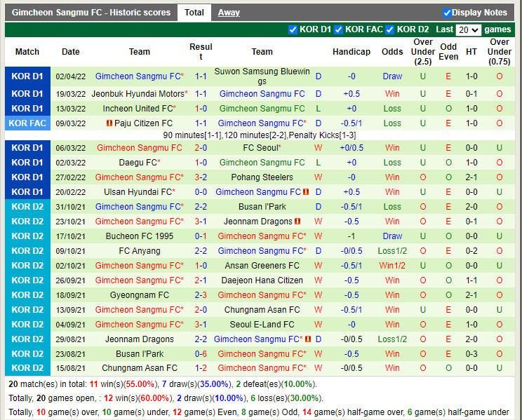
Task: Uncheck the KOR D2 league filter
Action: [389, 29]
